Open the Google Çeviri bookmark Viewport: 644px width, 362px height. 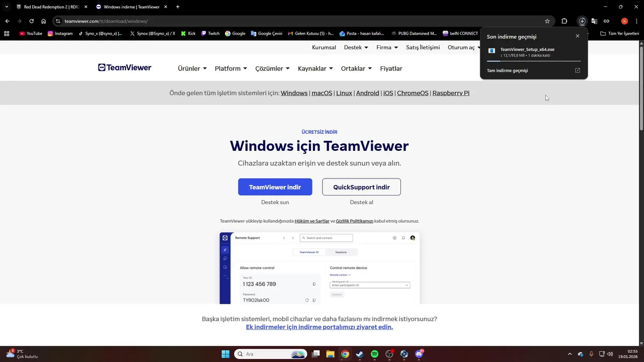[267, 34]
